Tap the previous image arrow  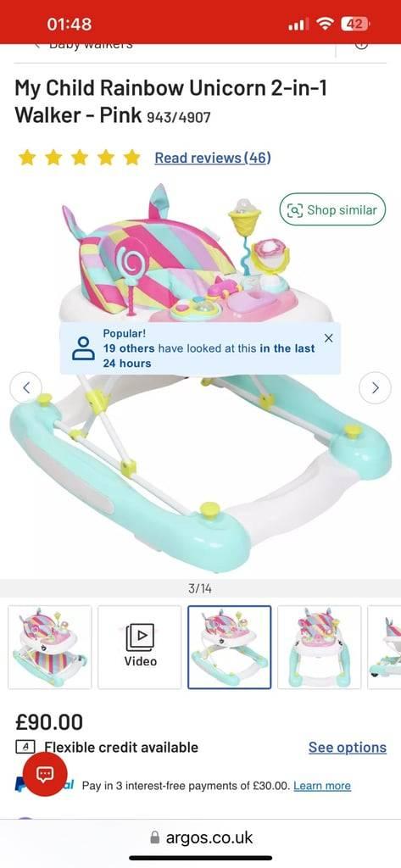pyautogui.click(x=25, y=387)
